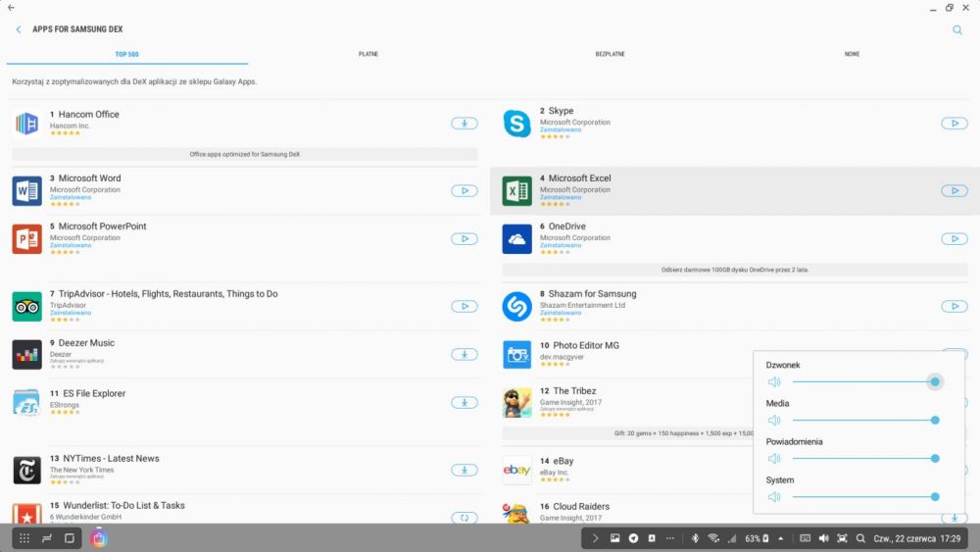Click the search magnifier in the app header
The height and width of the screenshot is (552, 980).
click(x=956, y=30)
